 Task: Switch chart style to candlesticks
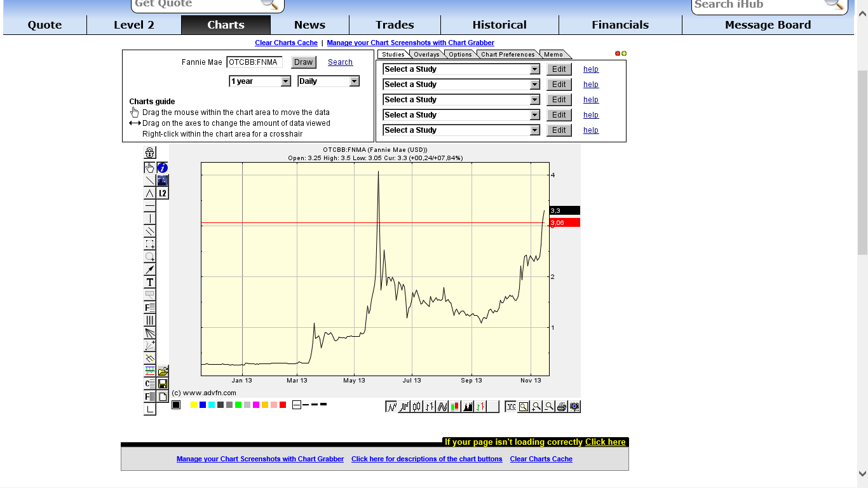pyautogui.click(x=417, y=407)
